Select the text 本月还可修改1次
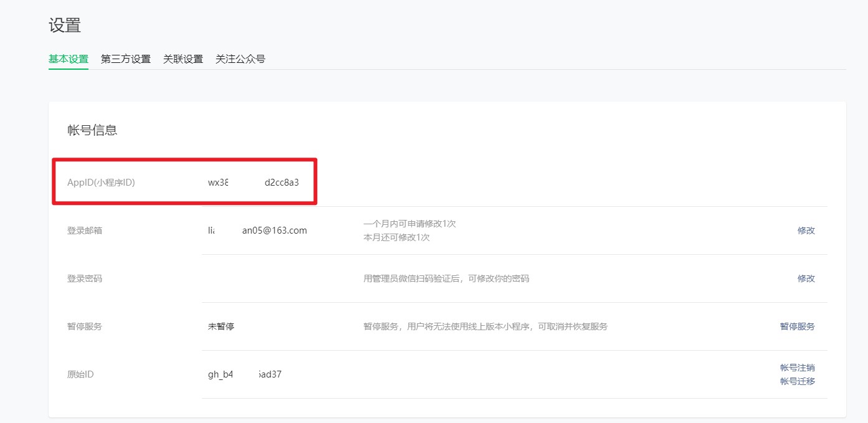 pyautogui.click(x=396, y=237)
